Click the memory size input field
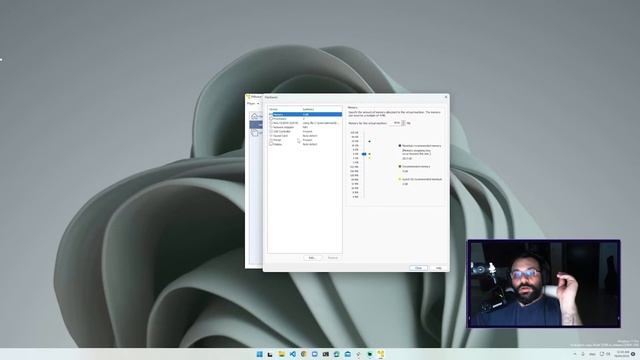This screenshot has width=640, height=360. tap(395, 123)
